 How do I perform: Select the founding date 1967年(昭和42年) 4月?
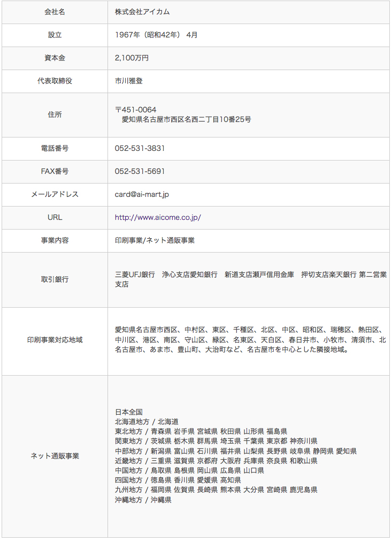156,35
